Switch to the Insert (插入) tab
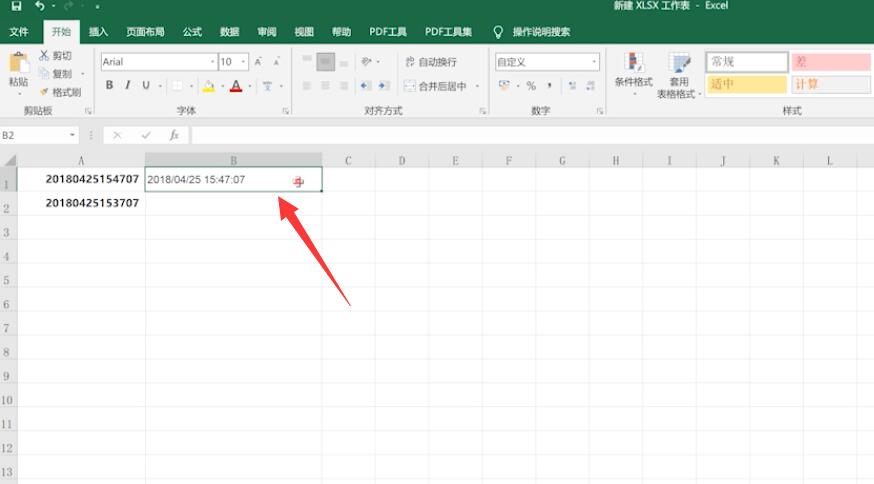Viewport: 874px width, 484px height. pos(98,32)
